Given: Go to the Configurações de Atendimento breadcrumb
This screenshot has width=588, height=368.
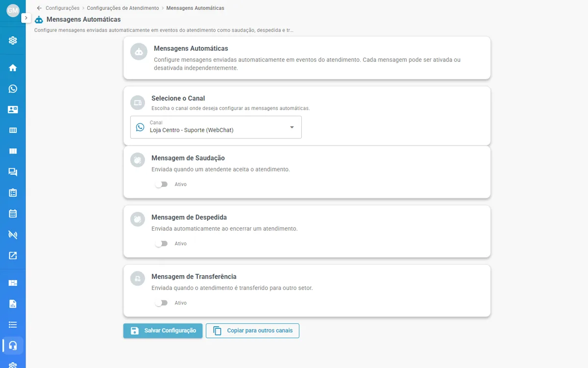Looking at the screenshot, I should (x=123, y=8).
